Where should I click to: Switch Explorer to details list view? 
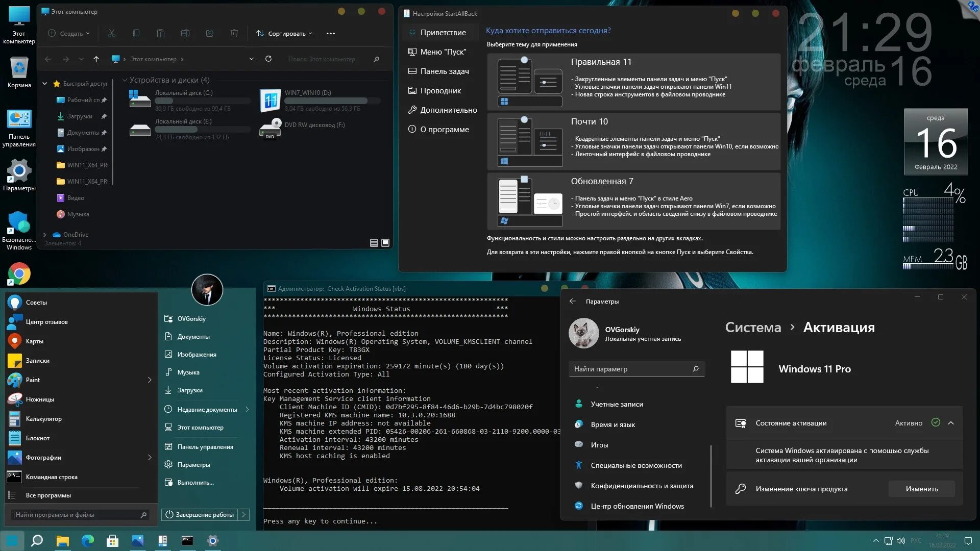point(374,243)
